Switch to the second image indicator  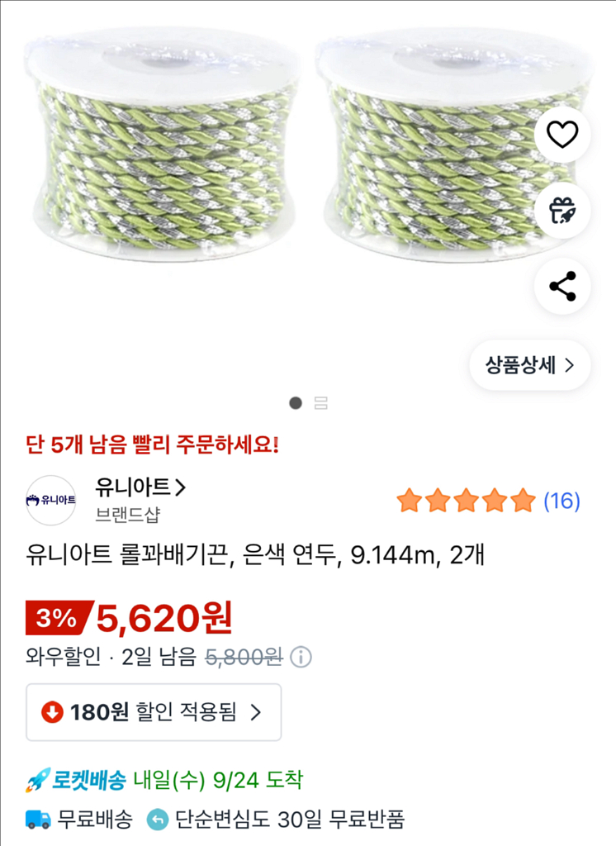tap(321, 403)
